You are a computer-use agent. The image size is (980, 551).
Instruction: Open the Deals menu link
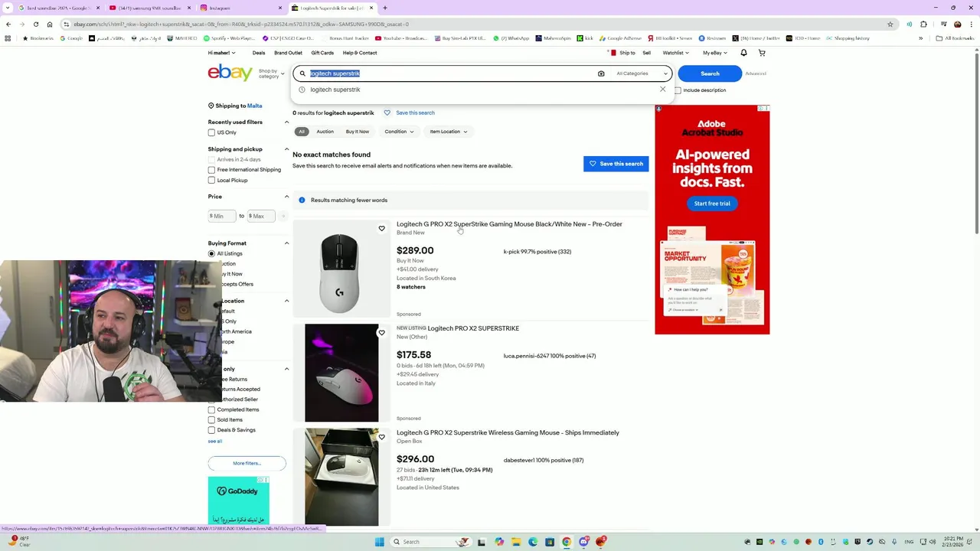pos(259,53)
